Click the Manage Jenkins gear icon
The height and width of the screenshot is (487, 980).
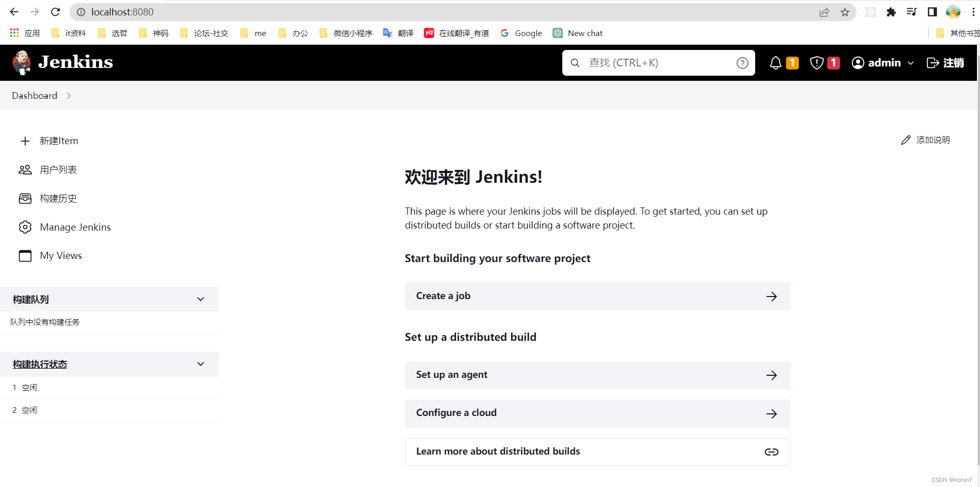coord(25,227)
